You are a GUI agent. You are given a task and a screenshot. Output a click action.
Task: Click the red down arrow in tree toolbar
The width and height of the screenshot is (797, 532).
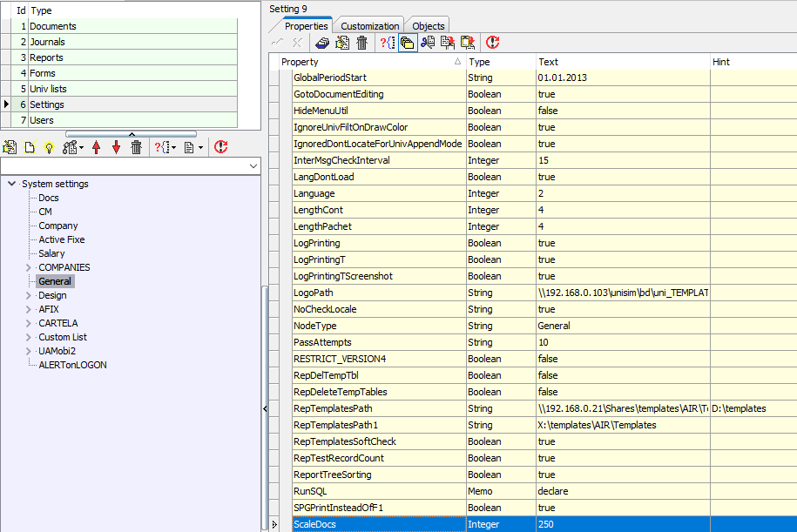click(117, 147)
